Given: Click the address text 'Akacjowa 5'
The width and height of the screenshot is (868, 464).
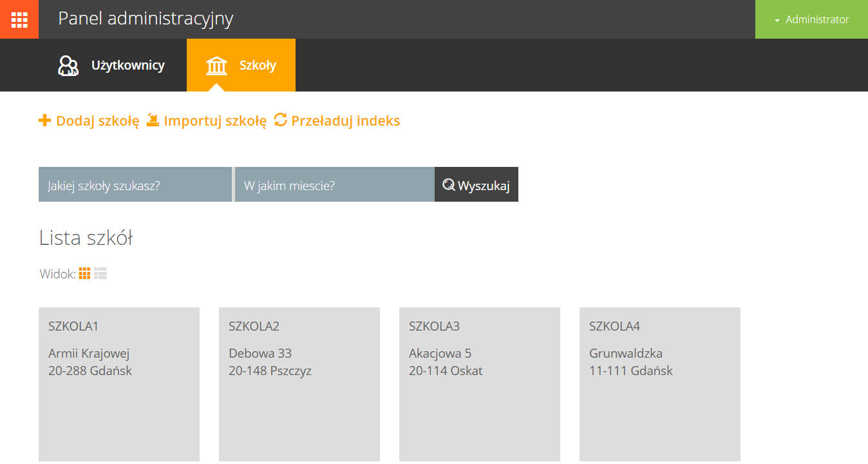Looking at the screenshot, I should pyautogui.click(x=440, y=353).
